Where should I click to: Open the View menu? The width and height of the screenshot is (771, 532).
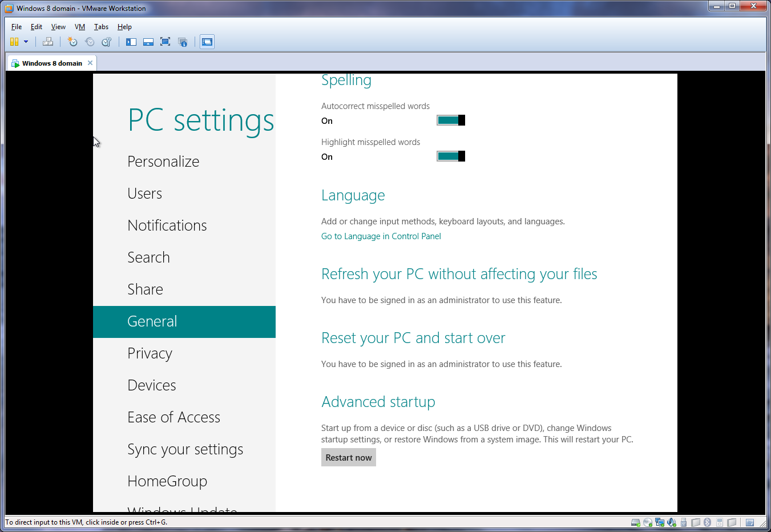pyautogui.click(x=58, y=27)
